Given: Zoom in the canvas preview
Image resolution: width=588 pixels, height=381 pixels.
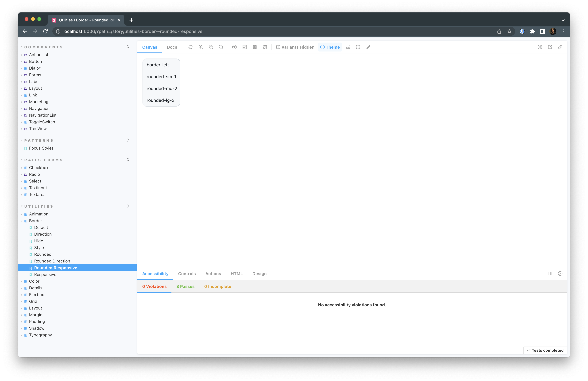Looking at the screenshot, I should [201, 47].
